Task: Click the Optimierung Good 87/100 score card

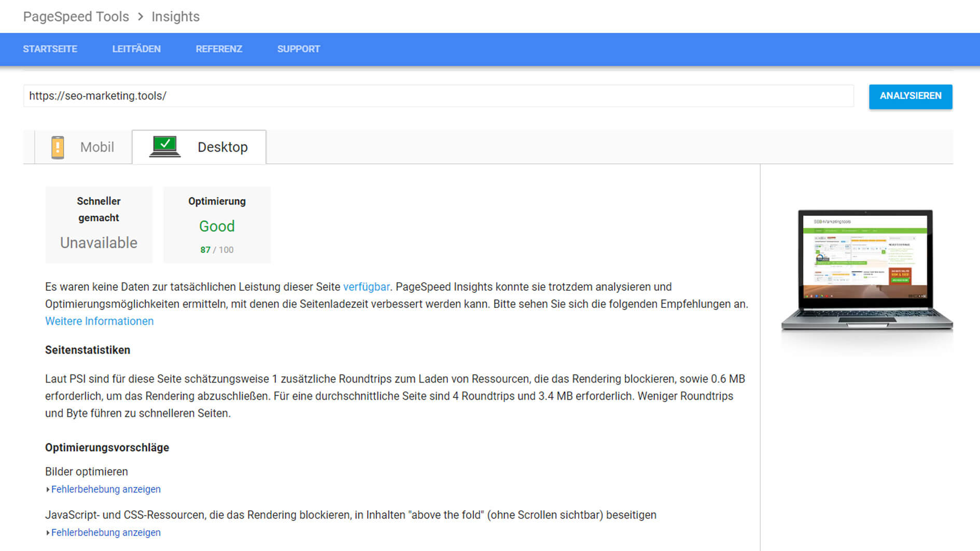Action: click(217, 225)
